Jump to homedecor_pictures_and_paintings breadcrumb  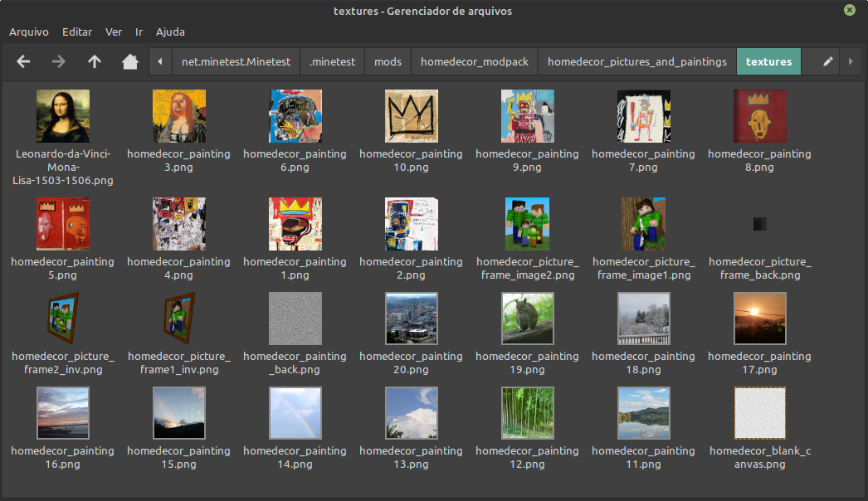(637, 61)
